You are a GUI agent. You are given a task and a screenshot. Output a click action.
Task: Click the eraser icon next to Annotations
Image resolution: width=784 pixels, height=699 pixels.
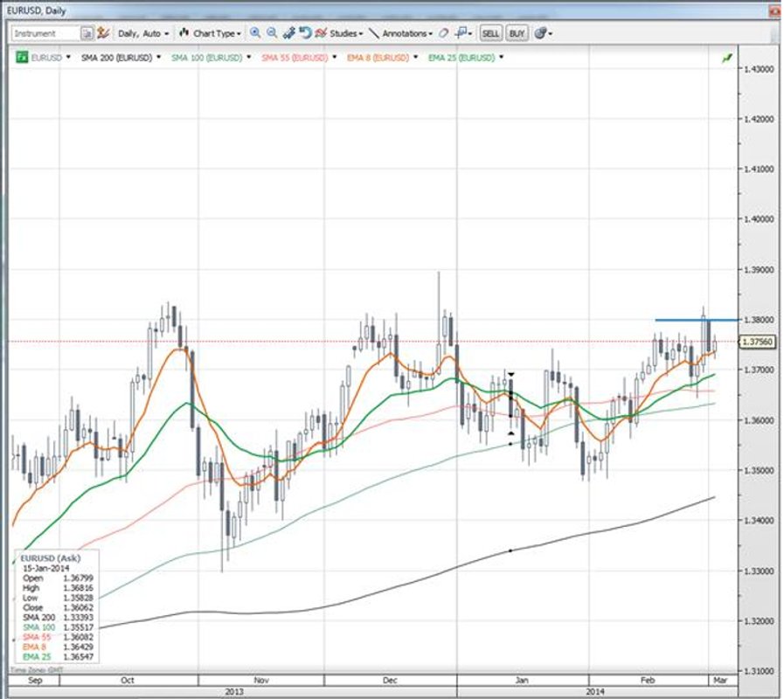443,32
